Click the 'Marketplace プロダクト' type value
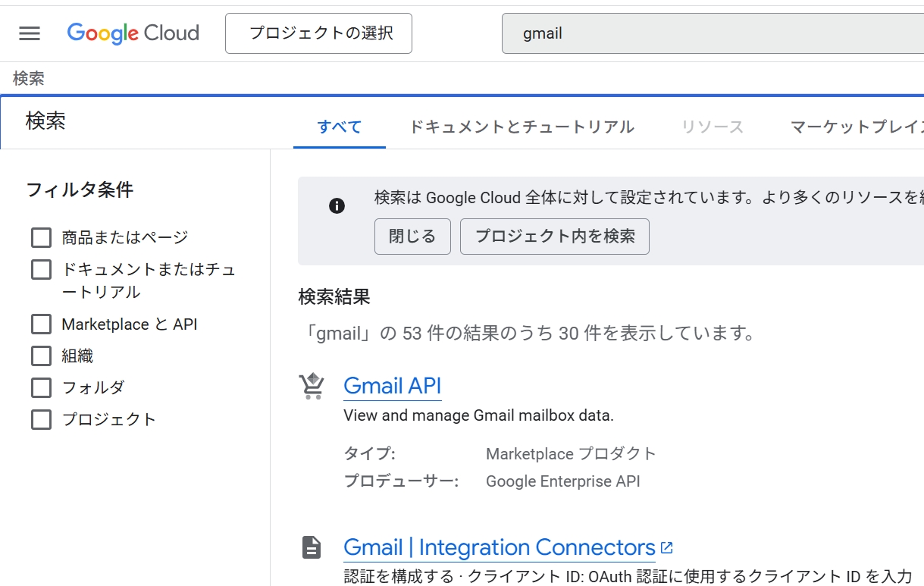924x586 pixels. coord(571,454)
